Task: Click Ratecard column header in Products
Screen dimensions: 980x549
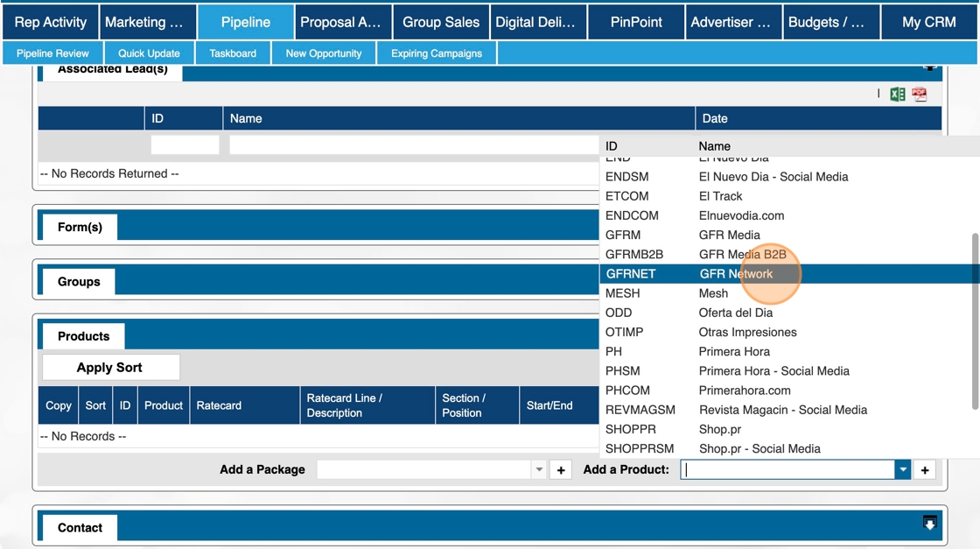Action: 244,405
